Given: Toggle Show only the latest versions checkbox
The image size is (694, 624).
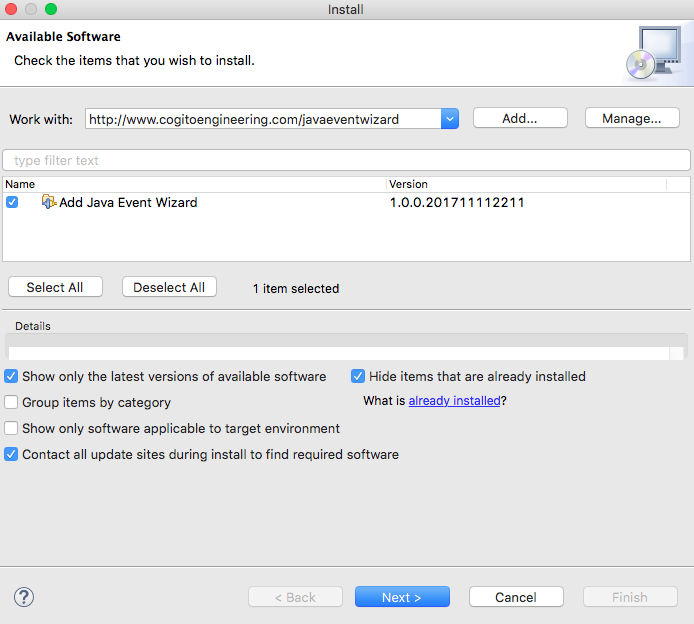Looking at the screenshot, I should (x=11, y=376).
